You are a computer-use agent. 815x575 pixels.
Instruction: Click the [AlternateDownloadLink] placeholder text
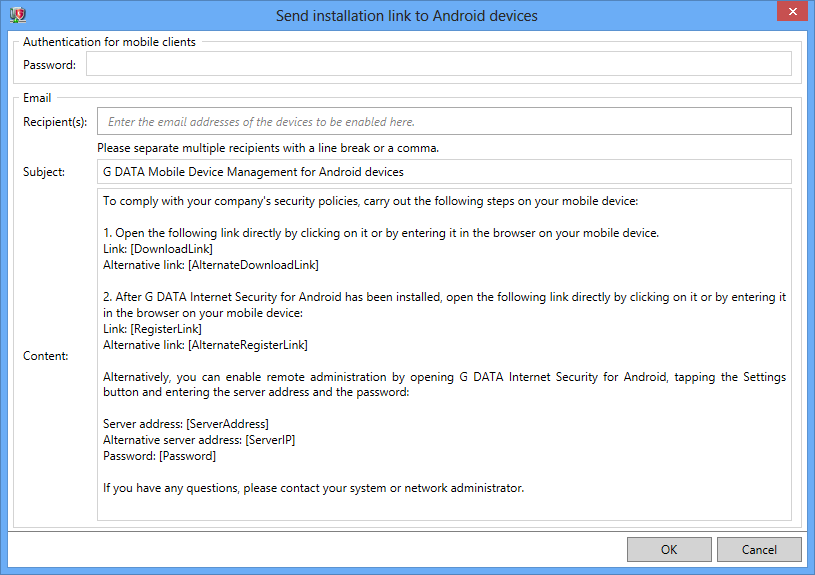(253, 265)
